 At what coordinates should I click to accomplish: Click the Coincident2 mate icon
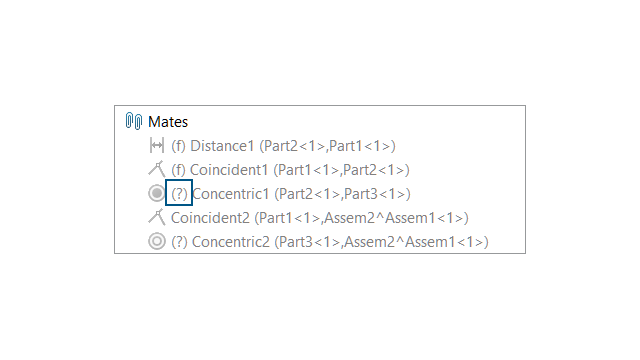157,217
